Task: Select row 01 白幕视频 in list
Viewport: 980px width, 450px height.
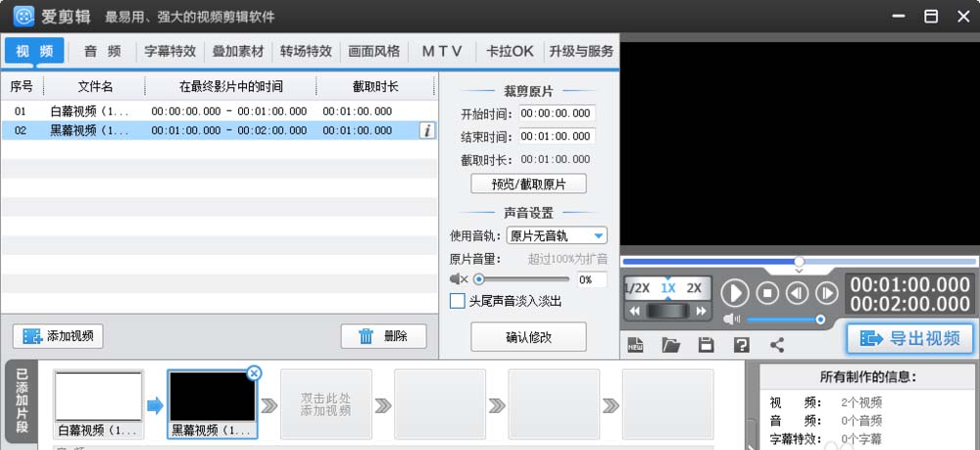Action: [x=219, y=111]
